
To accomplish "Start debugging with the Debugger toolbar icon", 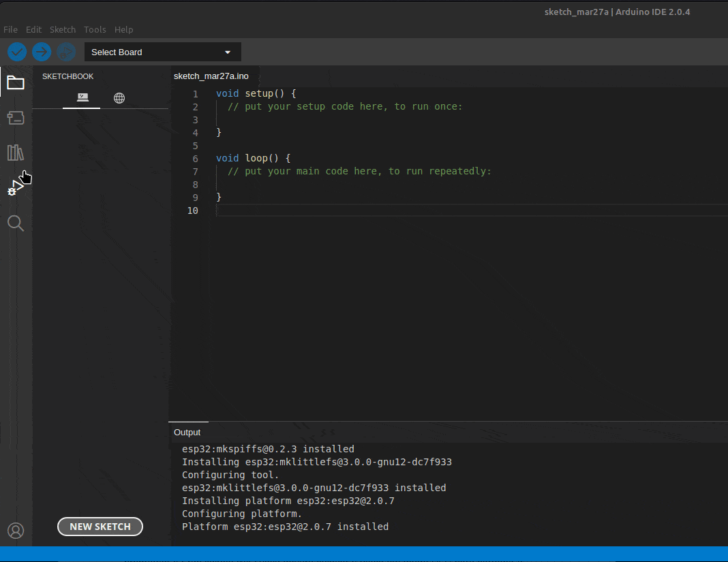I will 66,52.
